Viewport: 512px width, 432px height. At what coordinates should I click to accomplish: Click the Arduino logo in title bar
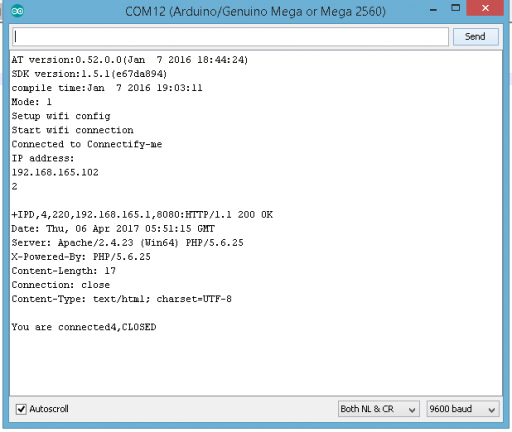pos(17,11)
